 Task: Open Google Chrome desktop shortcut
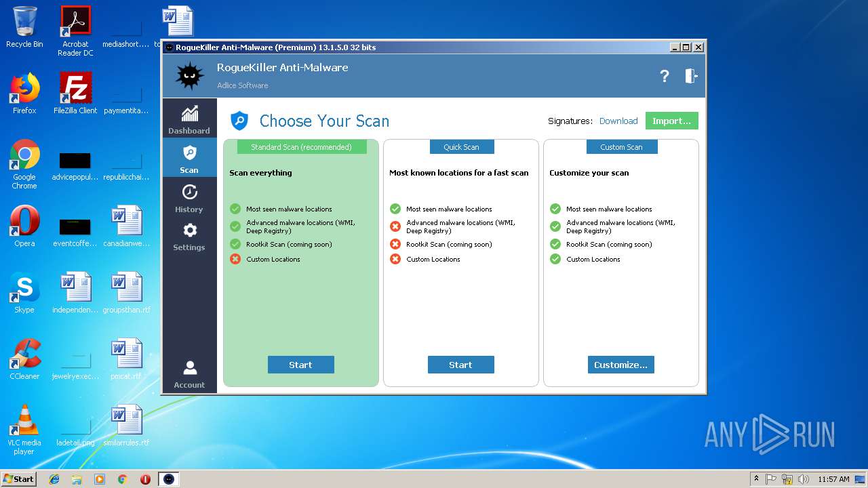(24, 164)
